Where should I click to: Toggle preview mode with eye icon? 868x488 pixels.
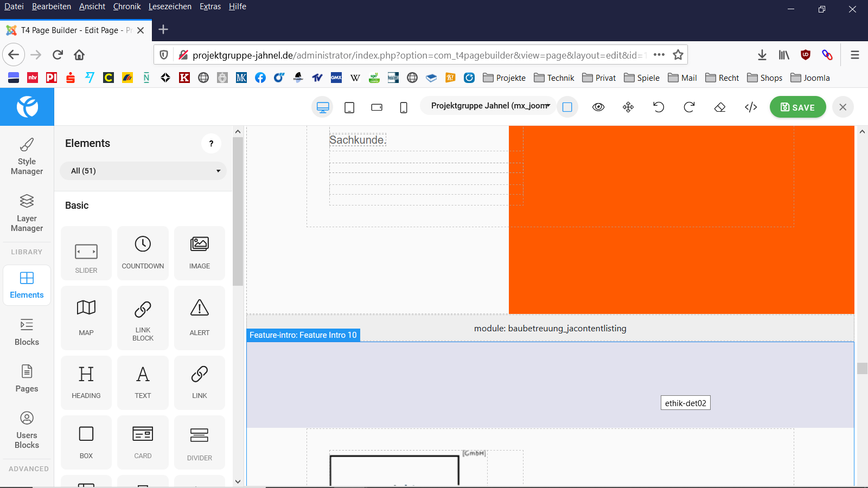click(598, 107)
